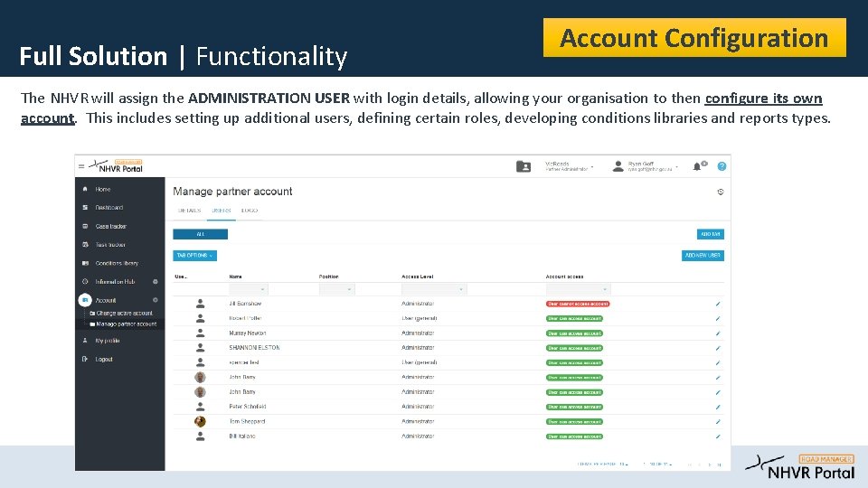The image size is (868, 488).
Task: Go to Home in the sidebar
Action: click(x=103, y=189)
